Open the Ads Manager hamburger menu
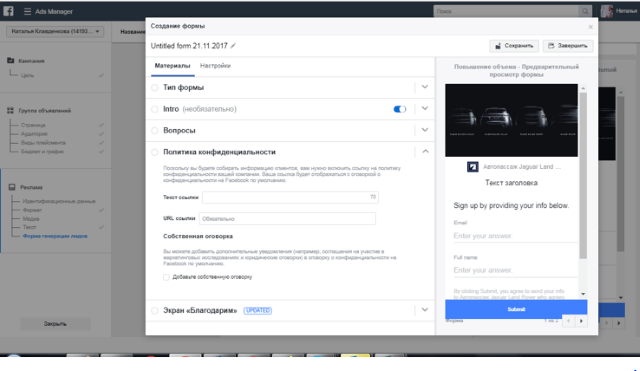The width and height of the screenshot is (640, 371). coord(27,11)
